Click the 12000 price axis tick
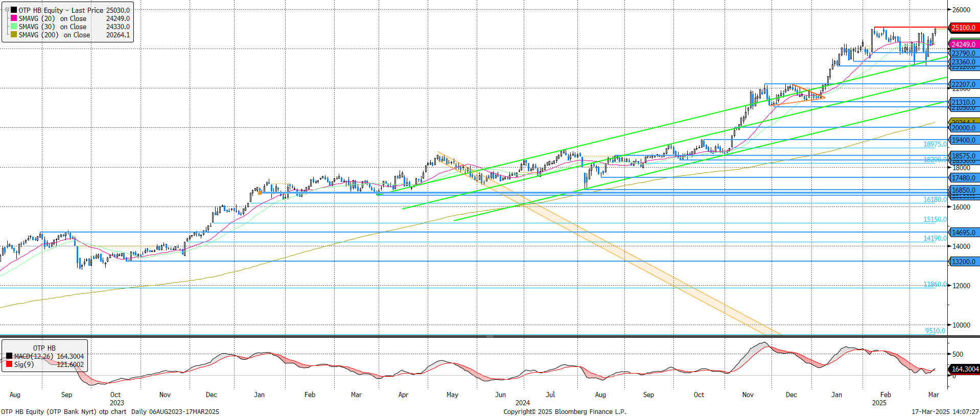This screenshot has height=416, width=980. point(961,286)
